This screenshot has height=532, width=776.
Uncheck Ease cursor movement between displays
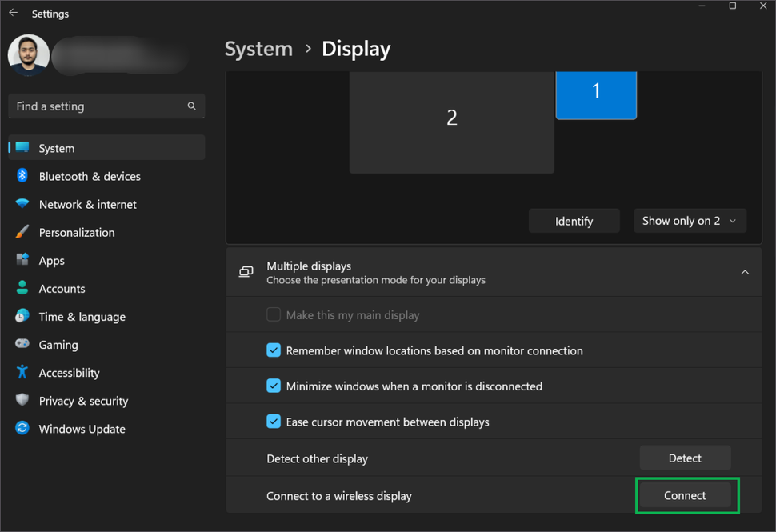point(274,422)
